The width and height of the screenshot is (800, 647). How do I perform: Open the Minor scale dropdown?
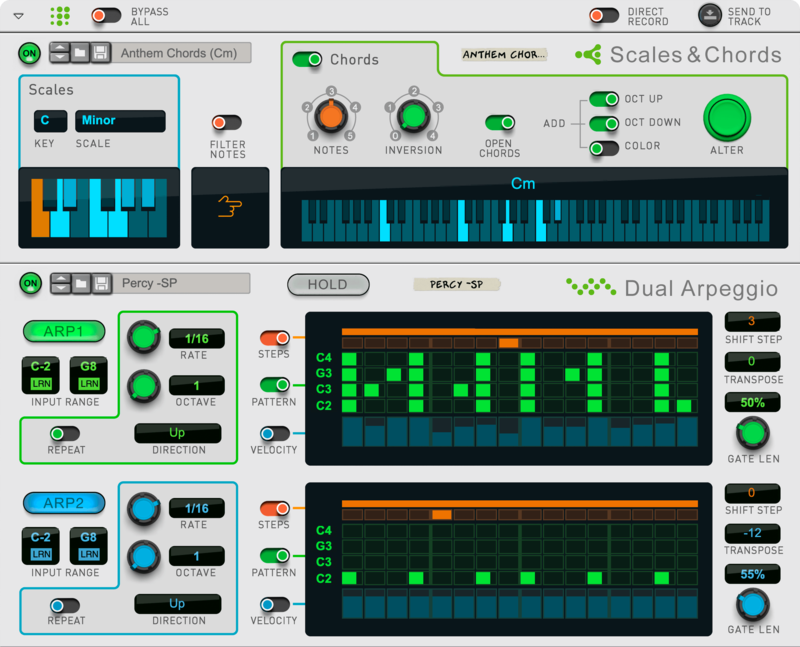119,121
